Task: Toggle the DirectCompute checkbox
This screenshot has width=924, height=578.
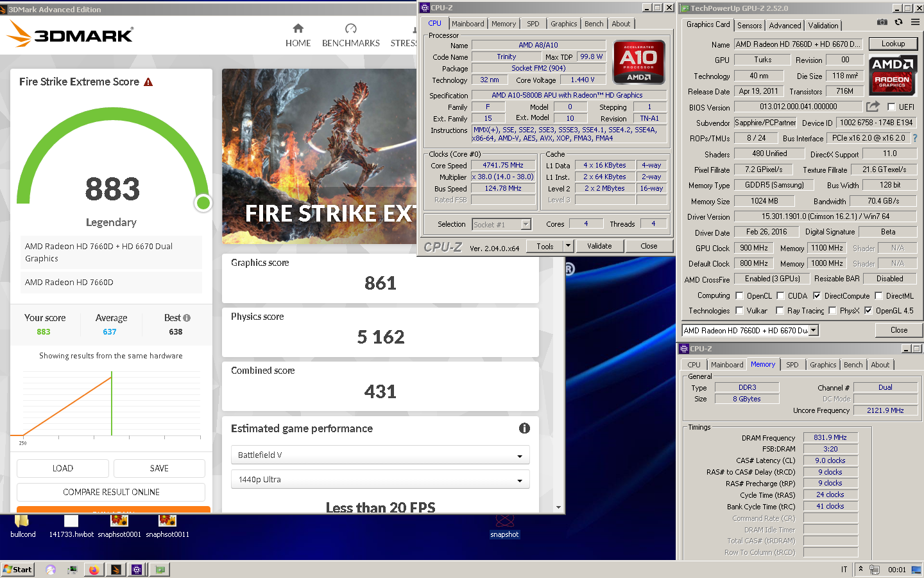Action: tap(817, 296)
